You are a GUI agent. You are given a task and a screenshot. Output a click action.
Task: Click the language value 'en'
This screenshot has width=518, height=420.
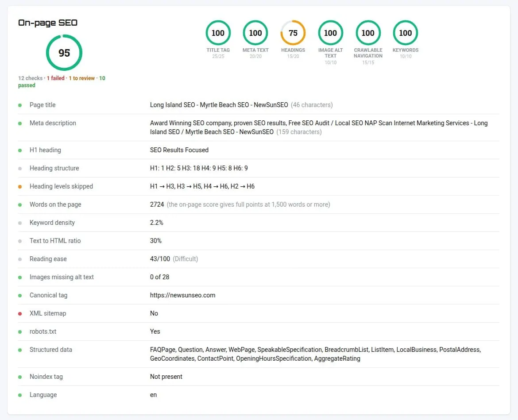tap(153, 395)
